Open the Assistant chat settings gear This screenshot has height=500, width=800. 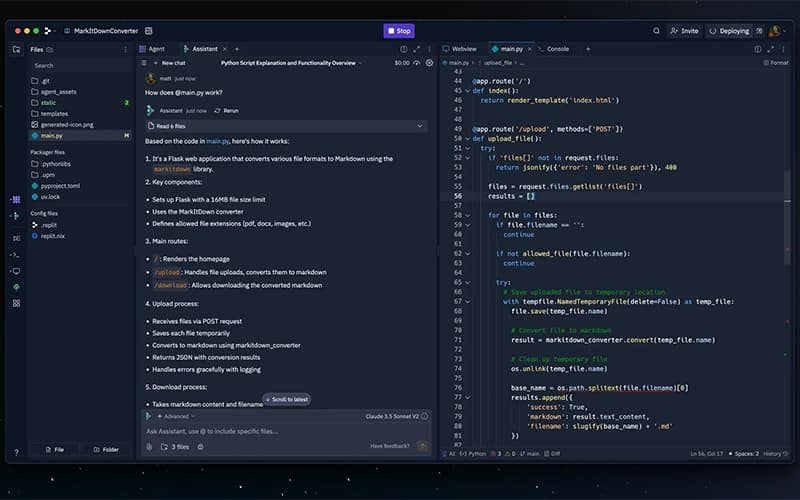429,63
